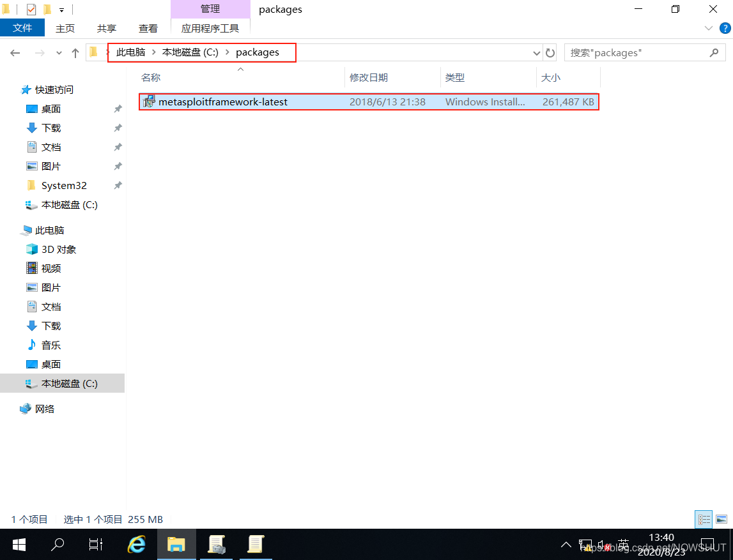Switch to the 查看 ribbon tab

pos(148,29)
